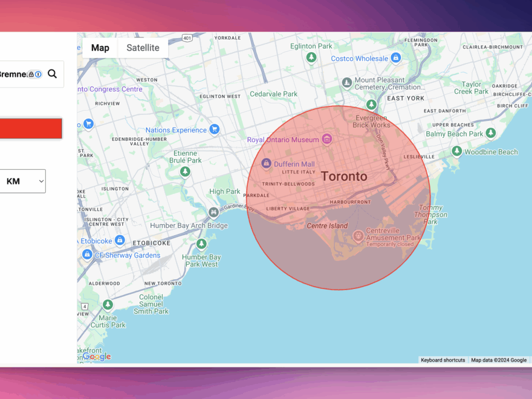532x399 pixels.
Task: Select the Map view tab
Action: tap(100, 48)
